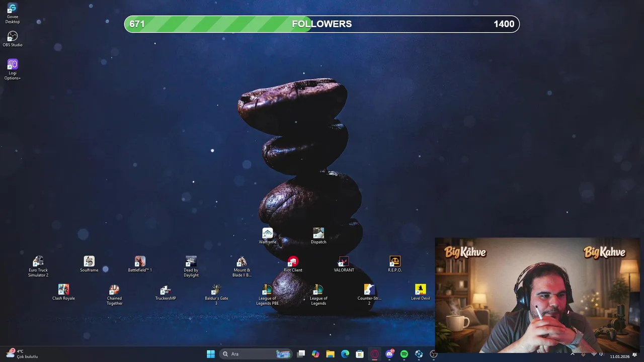
Task: Click the Euro Truck Simulator 2 icon
Action: click(x=38, y=266)
